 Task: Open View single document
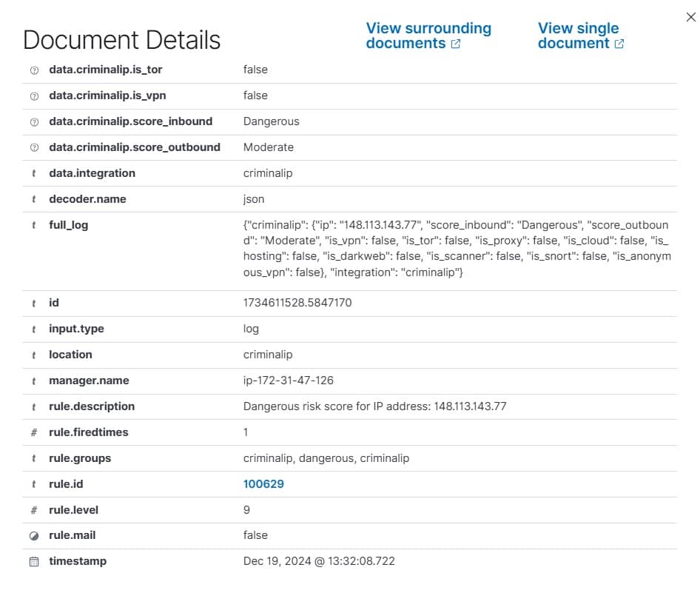tap(578, 36)
